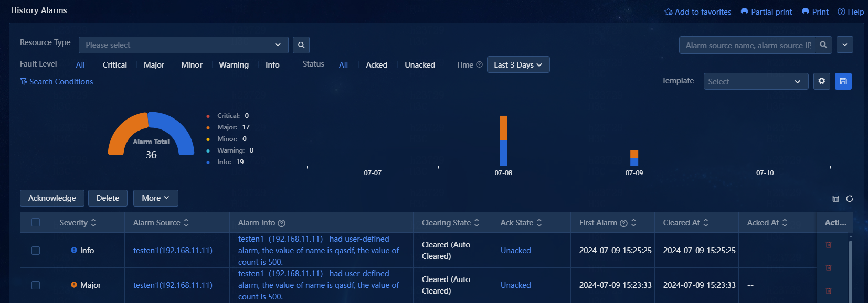Open the Search Conditions link
Screen dimensions: 868x303
[61, 82]
